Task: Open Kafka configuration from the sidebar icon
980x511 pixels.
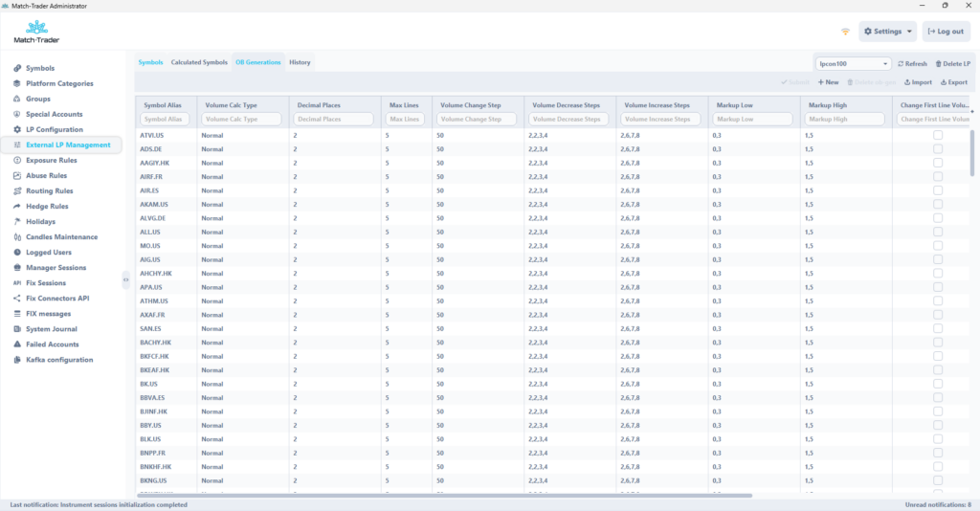Action: (16, 360)
